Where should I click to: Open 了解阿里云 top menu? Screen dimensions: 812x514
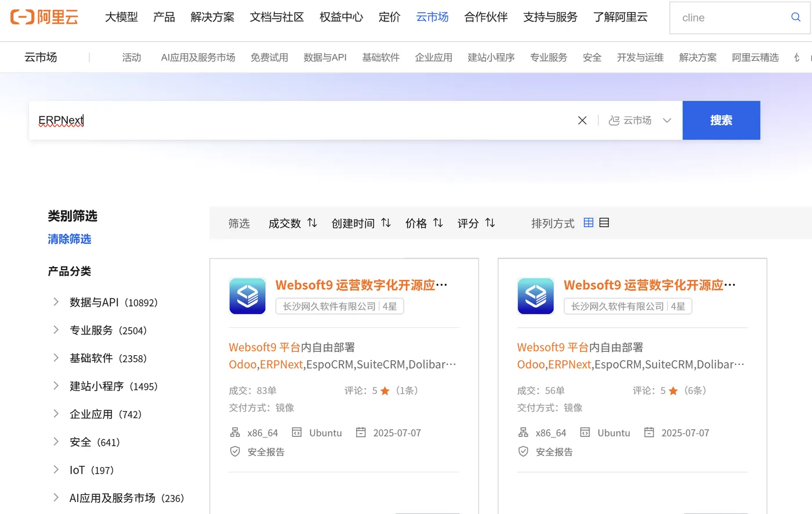click(620, 17)
